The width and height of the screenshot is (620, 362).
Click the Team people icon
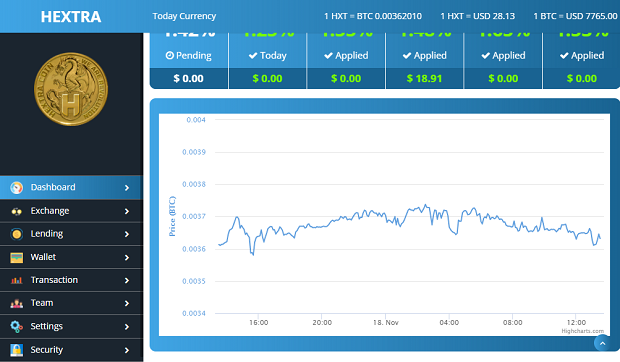coord(17,304)
